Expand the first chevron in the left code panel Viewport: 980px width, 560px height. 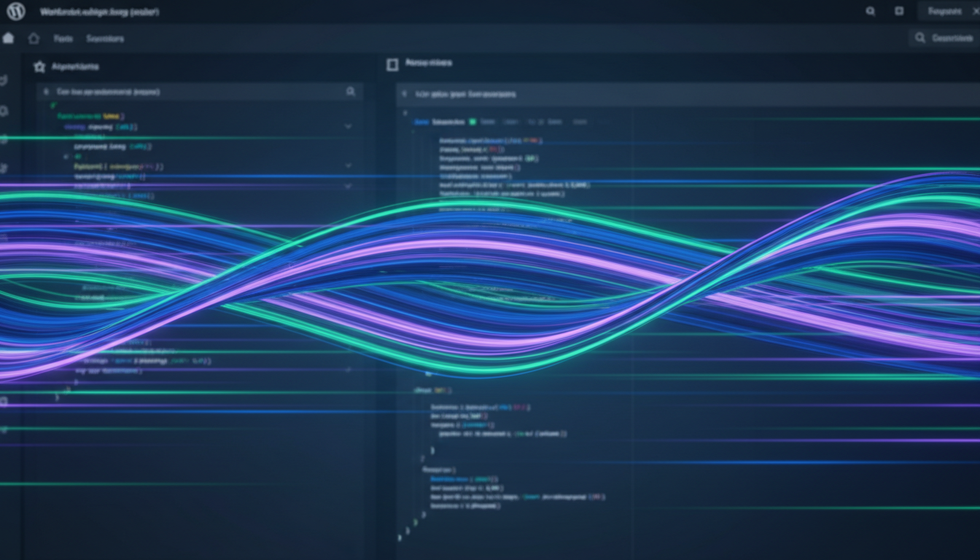pyautogui.click(x=348, y=126)
